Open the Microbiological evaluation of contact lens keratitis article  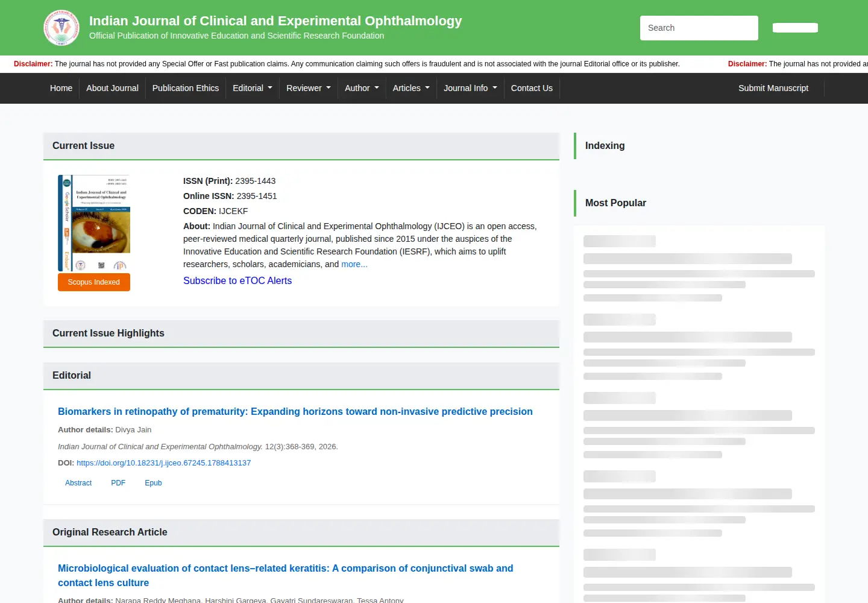286,575
